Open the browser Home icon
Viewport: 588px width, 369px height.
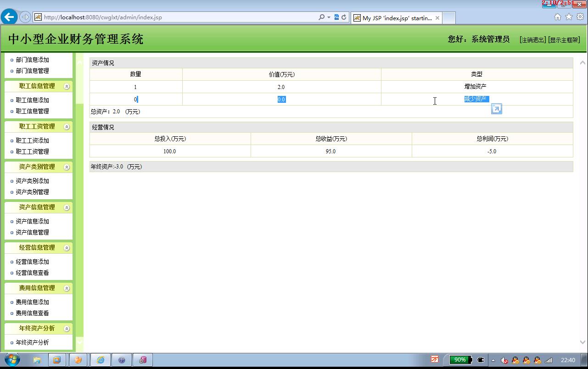558,17
